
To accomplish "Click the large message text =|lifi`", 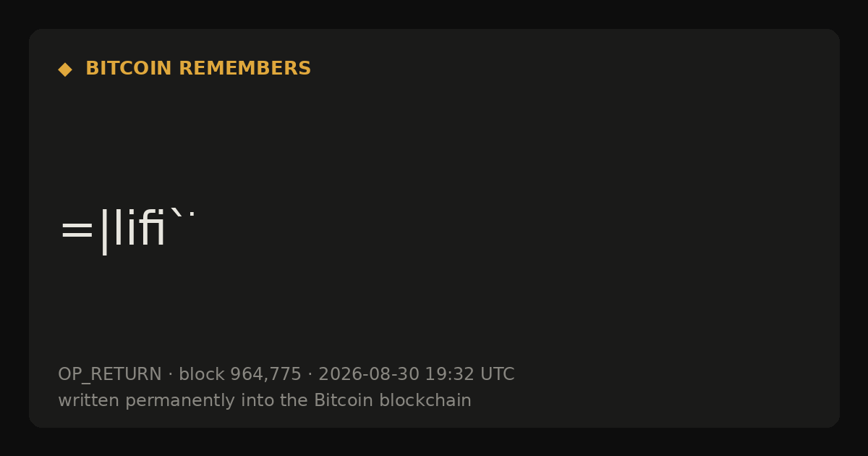I will point(127,230).
